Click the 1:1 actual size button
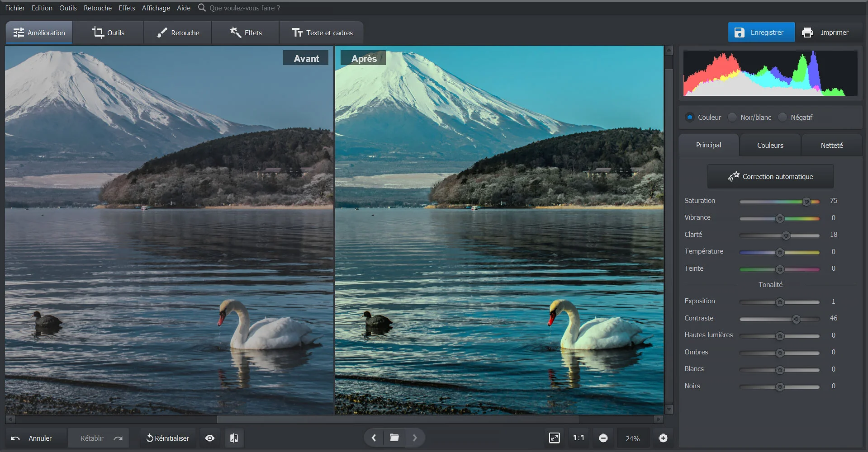Viewport: 868px width, 452px height. tap(579, 438)
